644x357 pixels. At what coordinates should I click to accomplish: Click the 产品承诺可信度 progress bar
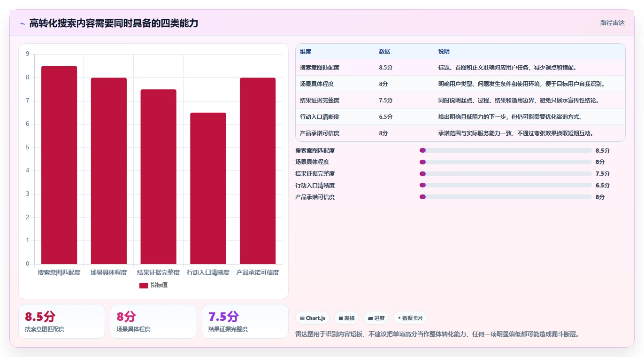506,197
